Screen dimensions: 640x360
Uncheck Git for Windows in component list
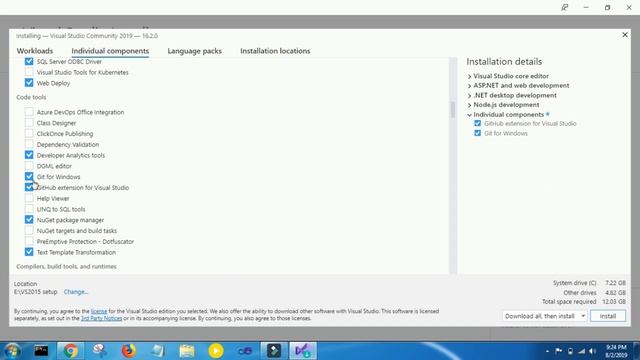pyautogui.click(x=29, y=177)
